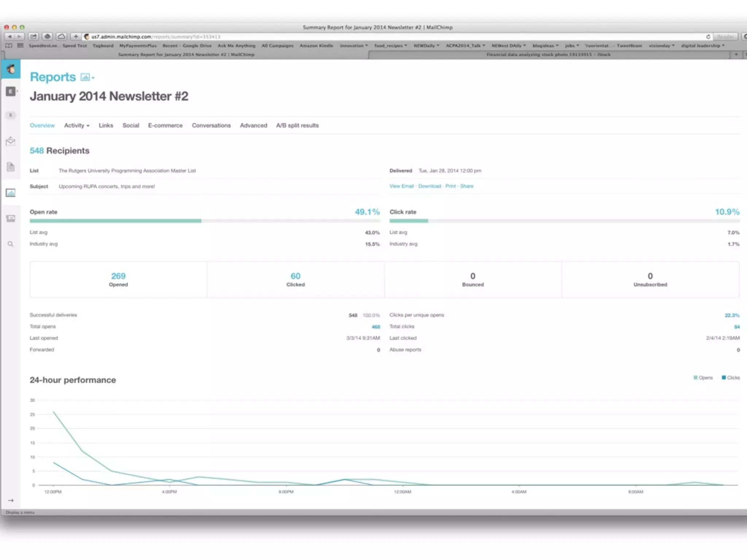Open Safari reading list book icon
747x560 pixels.
click(9, 46)
